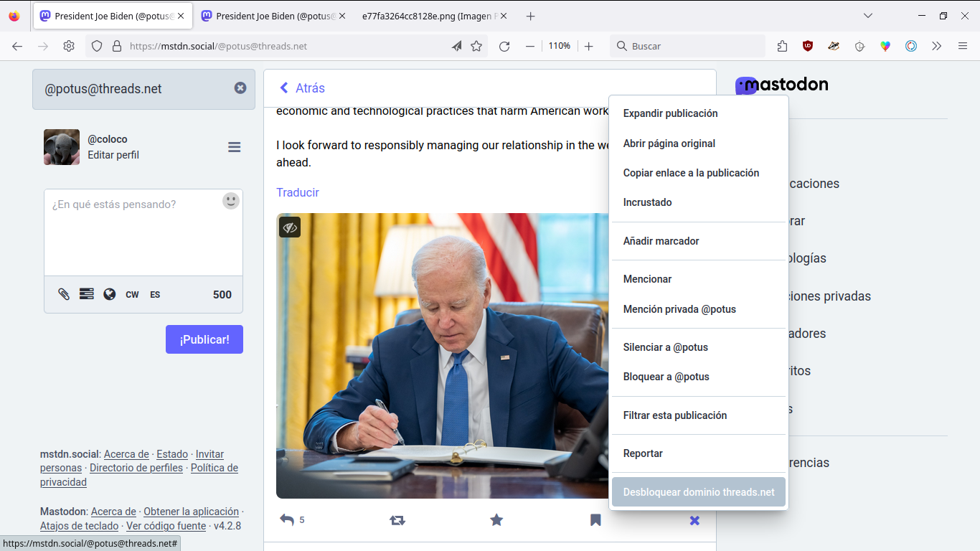This screenshot has height=551, width=980.
Task: Click the Traducir link
Action: [298, 192]
